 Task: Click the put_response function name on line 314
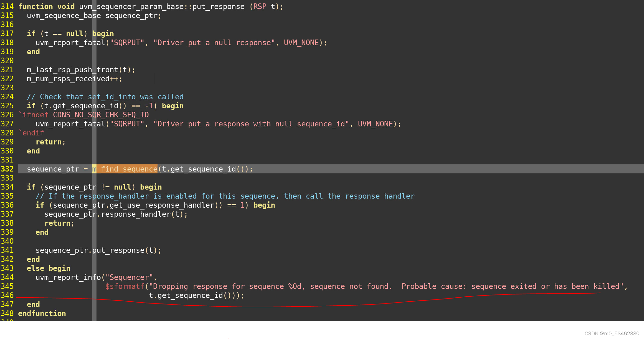tap(218, 7)
